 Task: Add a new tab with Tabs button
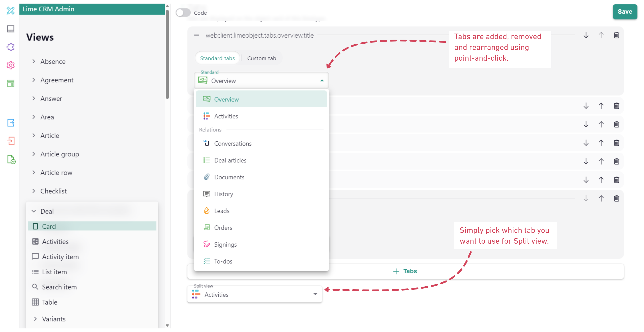pos(405,271)
